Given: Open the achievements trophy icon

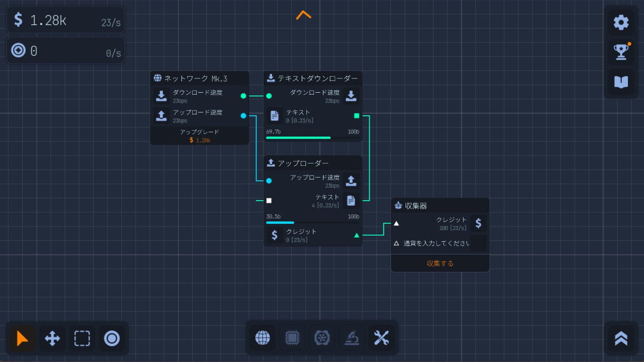Looking at the screenshot, I should click(x=621, y=52).
